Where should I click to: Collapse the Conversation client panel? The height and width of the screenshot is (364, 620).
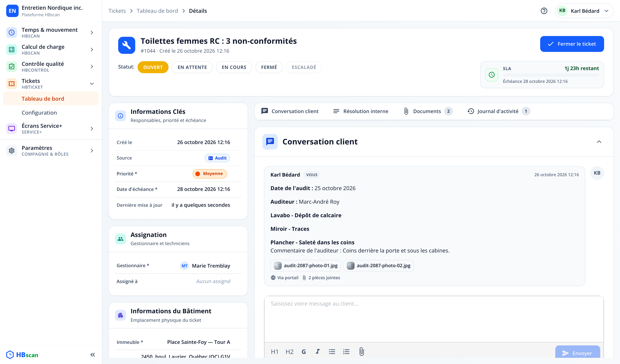tap(599, 142)
